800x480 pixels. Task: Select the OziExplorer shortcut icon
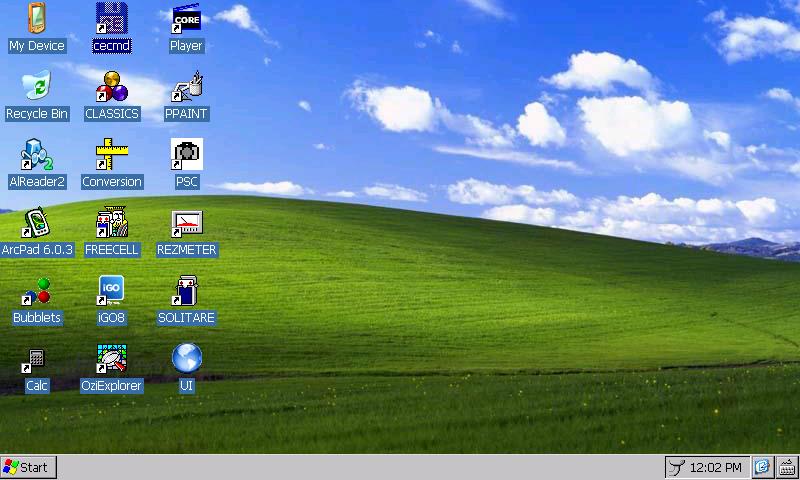pyautogui.click(x=112, y=359)
